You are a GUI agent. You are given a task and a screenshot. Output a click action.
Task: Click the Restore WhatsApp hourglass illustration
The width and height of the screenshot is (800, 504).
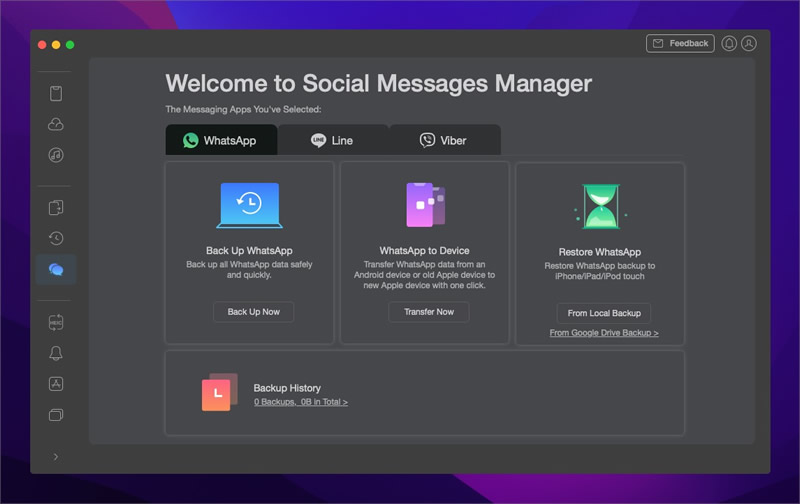point(601,207)
